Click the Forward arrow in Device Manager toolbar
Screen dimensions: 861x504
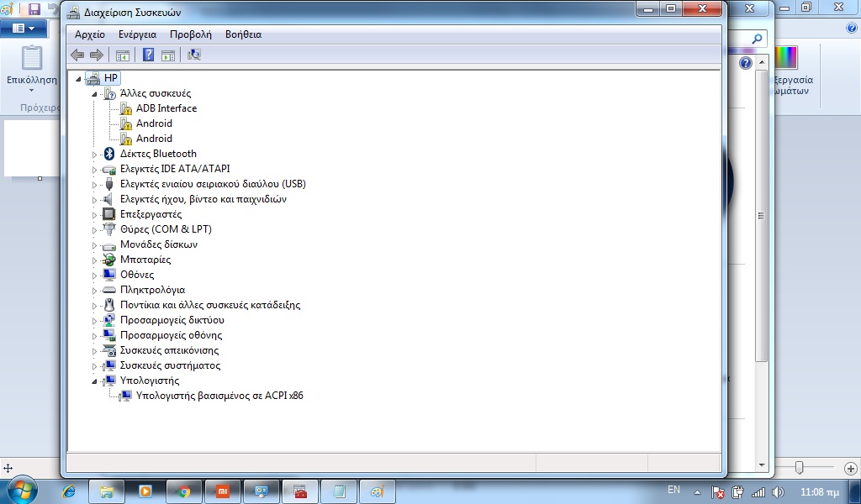97,55
